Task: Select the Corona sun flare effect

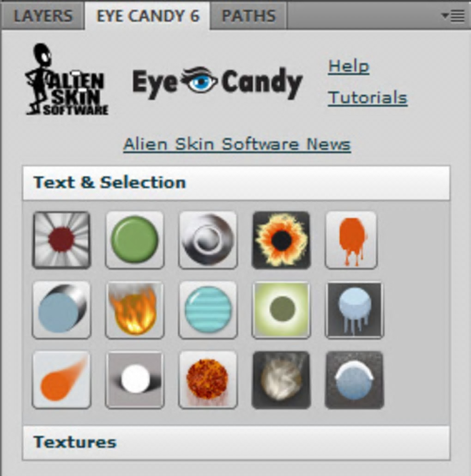Action: (281, 240)
